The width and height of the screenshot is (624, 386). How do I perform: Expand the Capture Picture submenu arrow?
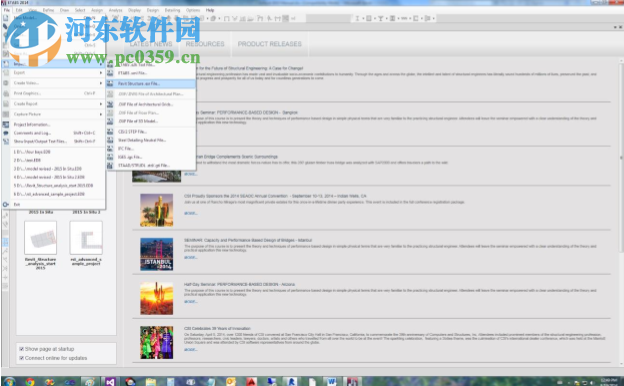pos(101,114)
